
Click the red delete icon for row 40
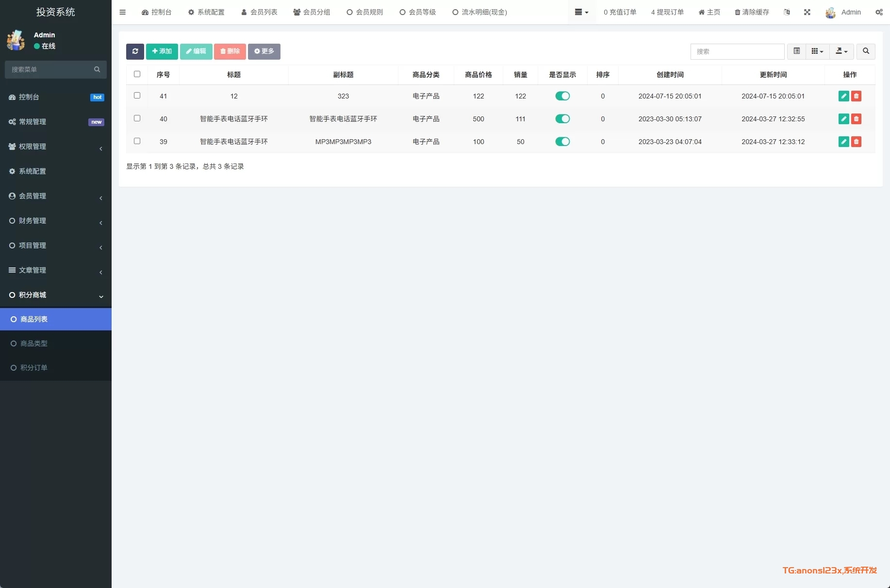856,119
